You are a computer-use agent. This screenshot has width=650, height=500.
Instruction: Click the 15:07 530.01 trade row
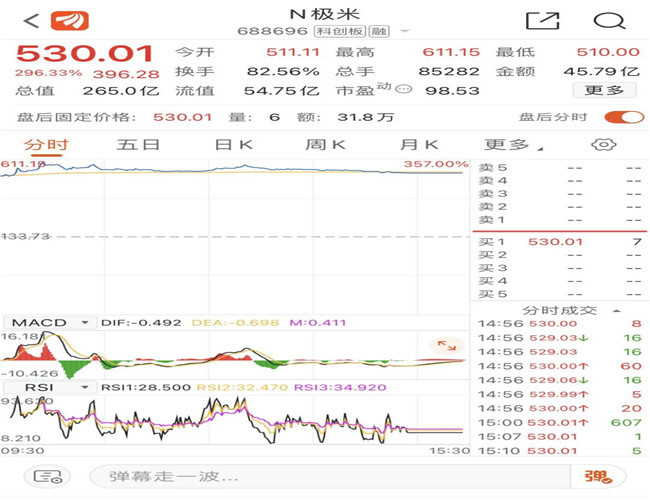[x=560, y=437]
